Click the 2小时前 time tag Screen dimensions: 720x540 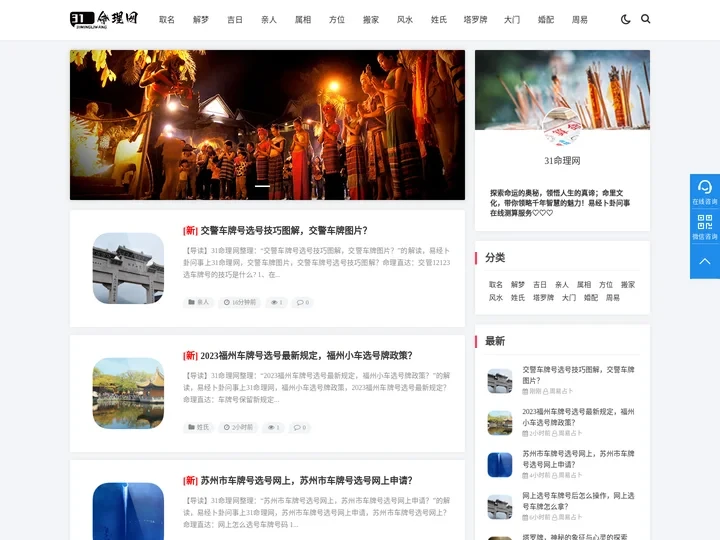coord(238,427)
